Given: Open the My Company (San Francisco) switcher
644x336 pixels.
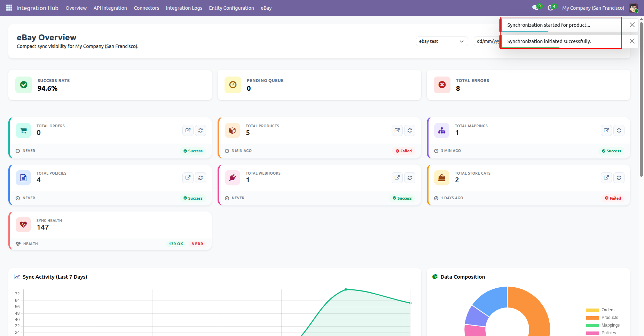Looking at the screenshot, I should (593, 8).
